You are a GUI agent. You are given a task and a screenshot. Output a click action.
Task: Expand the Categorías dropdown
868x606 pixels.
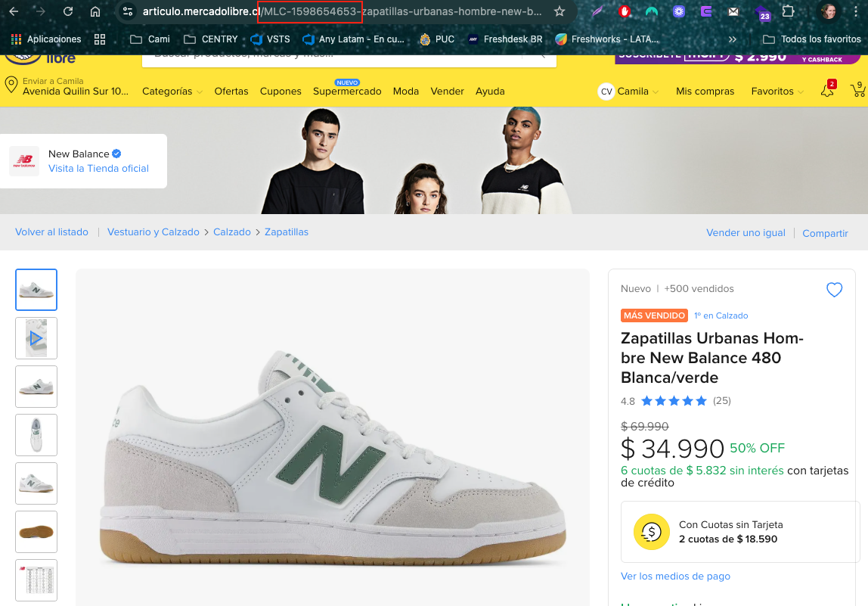[x=172, y=92]
